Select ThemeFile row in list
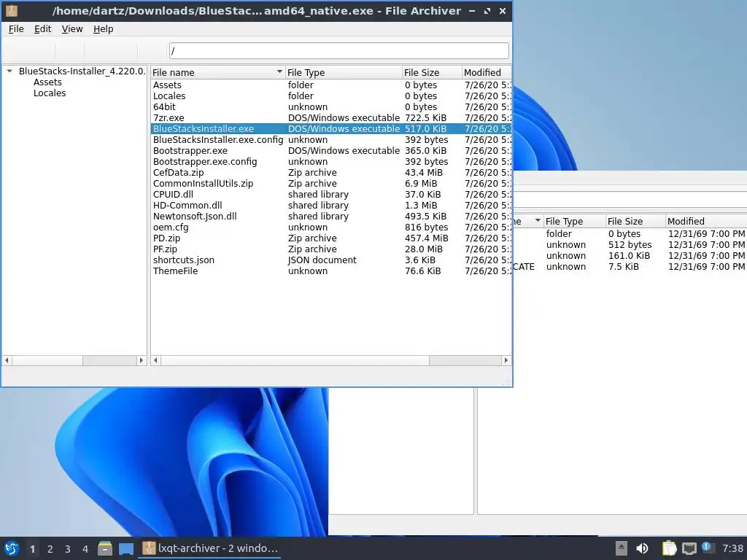Screen dimensions: 747x560 (331, 271)
